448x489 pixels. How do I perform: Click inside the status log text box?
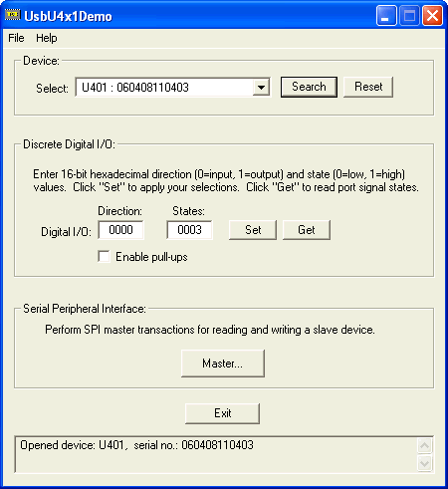[216, 454]
